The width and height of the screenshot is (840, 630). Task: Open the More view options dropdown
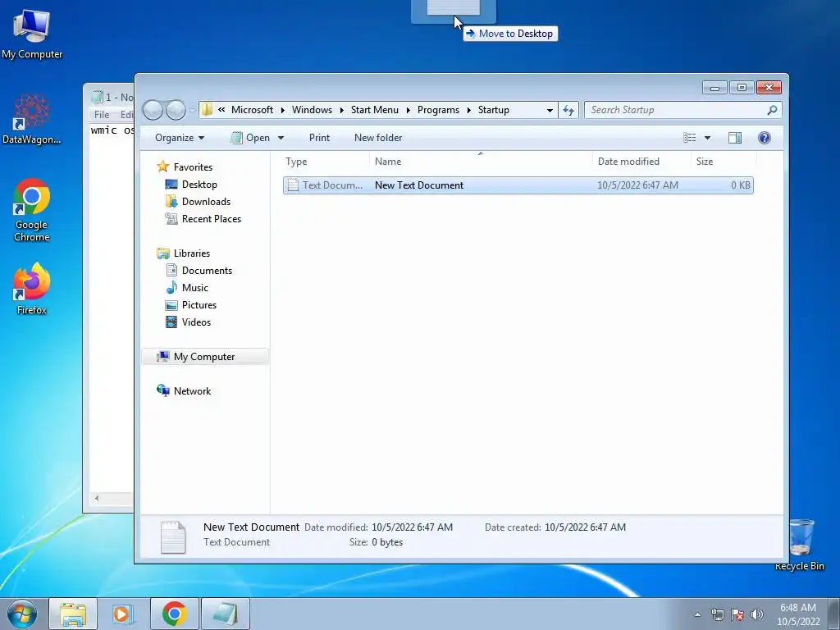[707, 138]
